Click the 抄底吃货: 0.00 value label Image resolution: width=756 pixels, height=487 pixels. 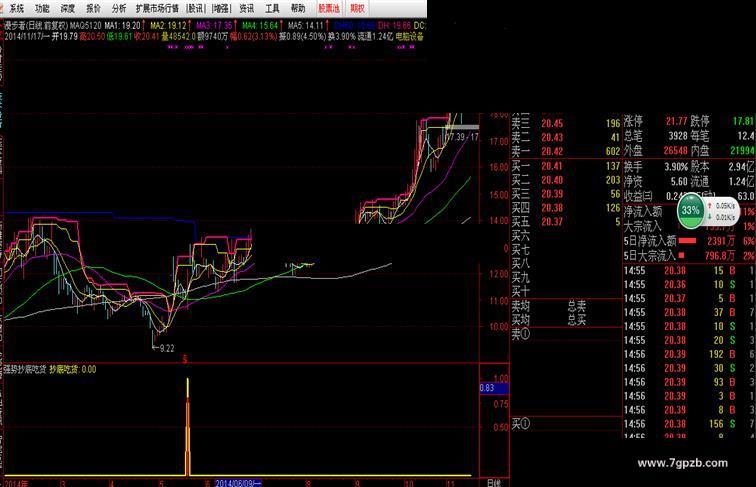click(x=73, y=369)
